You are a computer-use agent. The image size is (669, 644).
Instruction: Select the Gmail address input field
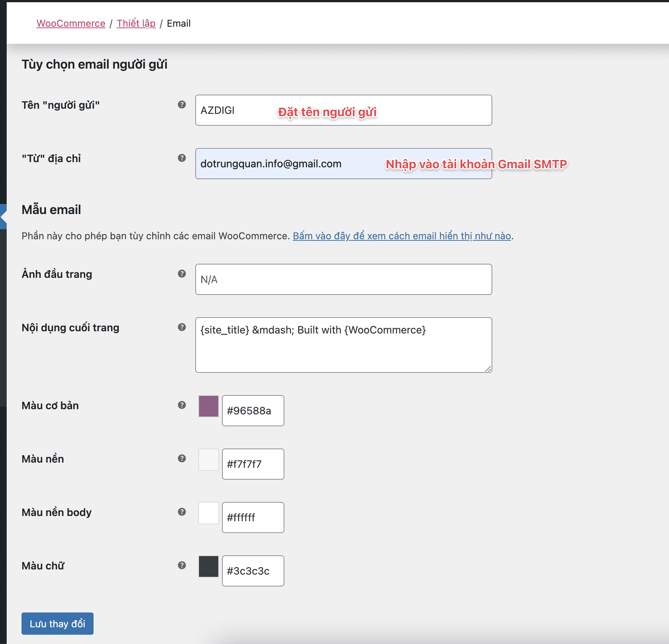pos(343,164)
